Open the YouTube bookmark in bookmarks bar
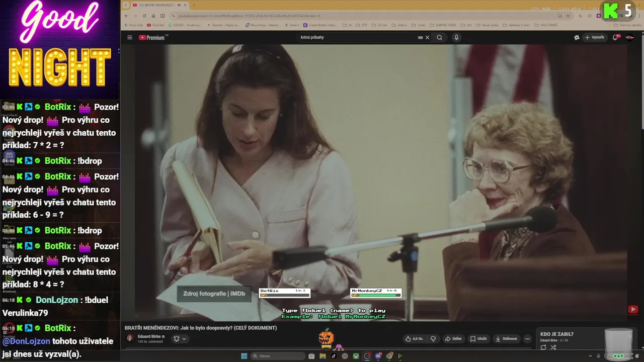Viewport: 644px width, 362px height. (155, 25)
